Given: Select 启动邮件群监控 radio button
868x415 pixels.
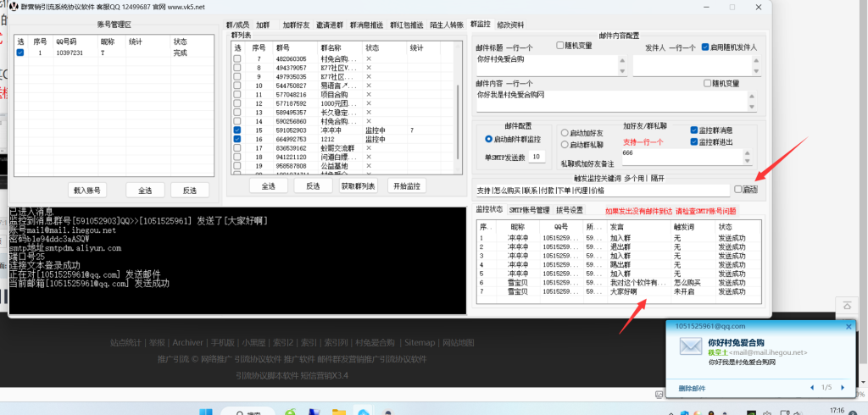Looking at the screenshot, I should [x=488, y=139].
